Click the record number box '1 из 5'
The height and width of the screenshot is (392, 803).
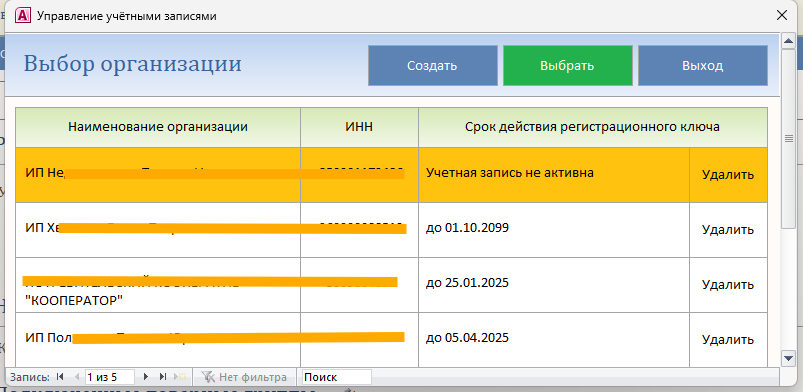click(x=110, y=377)
